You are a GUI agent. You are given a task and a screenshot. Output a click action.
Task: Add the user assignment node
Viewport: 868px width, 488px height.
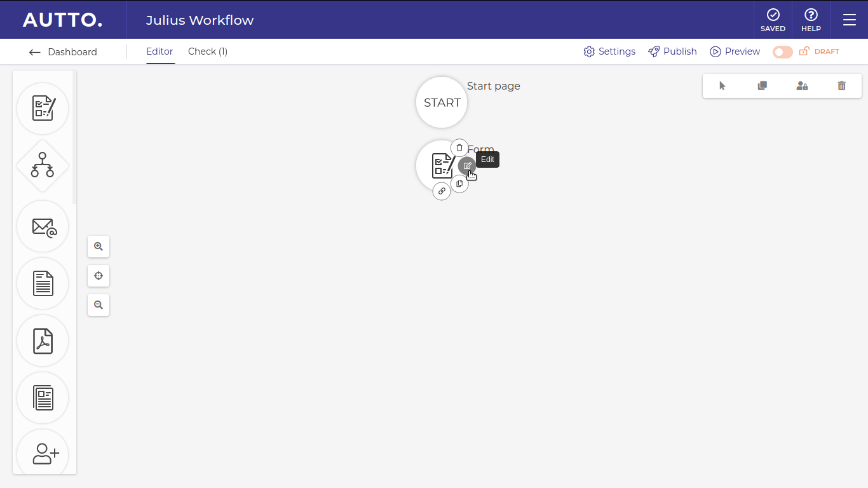43,453
